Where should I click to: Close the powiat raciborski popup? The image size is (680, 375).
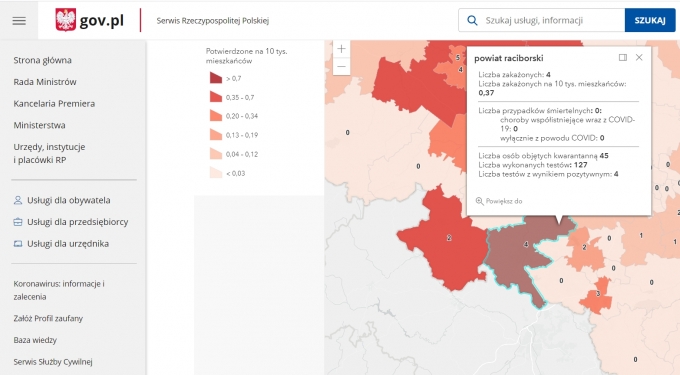639,57
